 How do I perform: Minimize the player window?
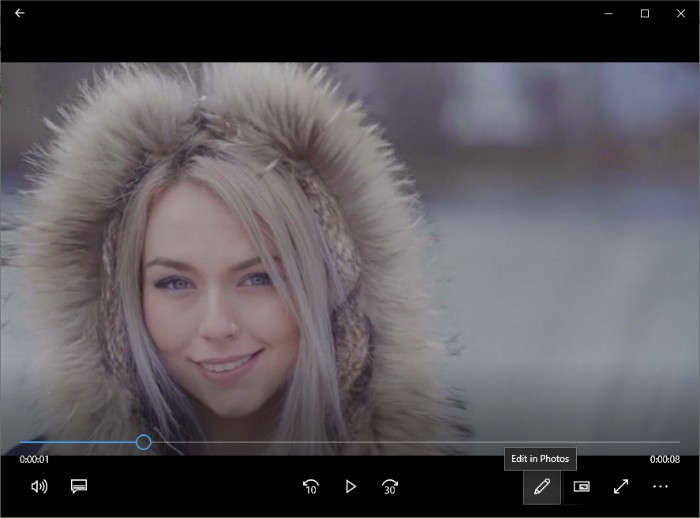pos(608,13)
